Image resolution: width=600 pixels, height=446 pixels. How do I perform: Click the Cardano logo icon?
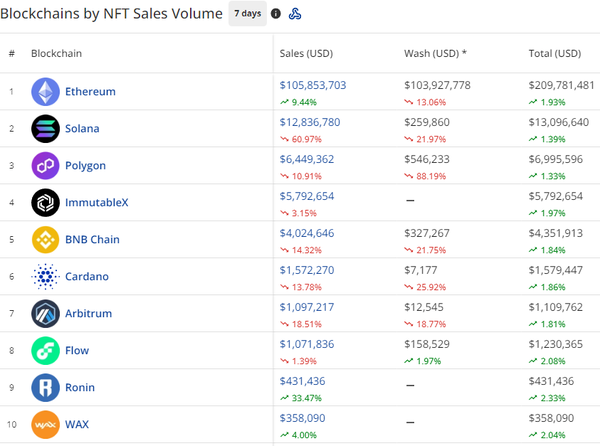click(46, 277)
